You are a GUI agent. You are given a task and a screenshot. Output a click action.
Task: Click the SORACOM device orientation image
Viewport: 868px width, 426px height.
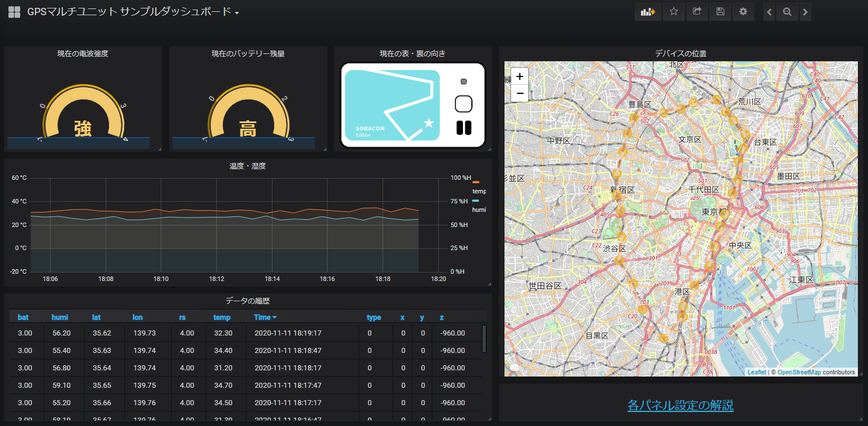point(413,105)
